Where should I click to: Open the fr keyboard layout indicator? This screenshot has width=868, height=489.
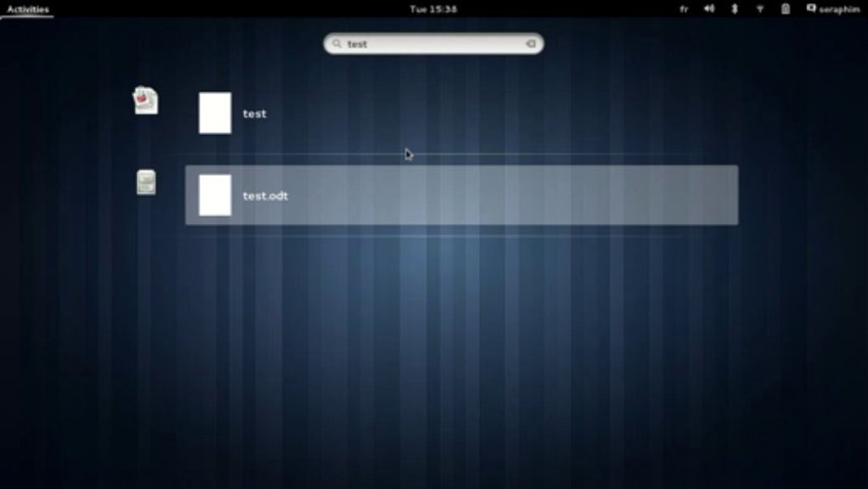point(683,10)
